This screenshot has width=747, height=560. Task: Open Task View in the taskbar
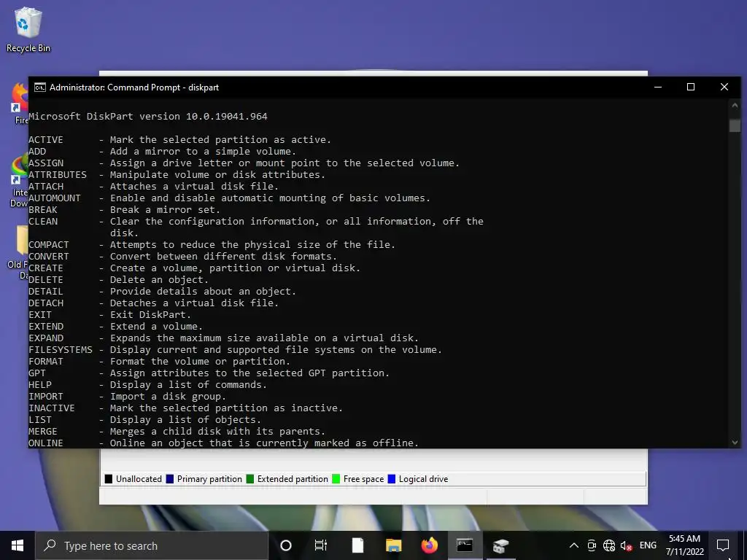(x=321, y=545)
